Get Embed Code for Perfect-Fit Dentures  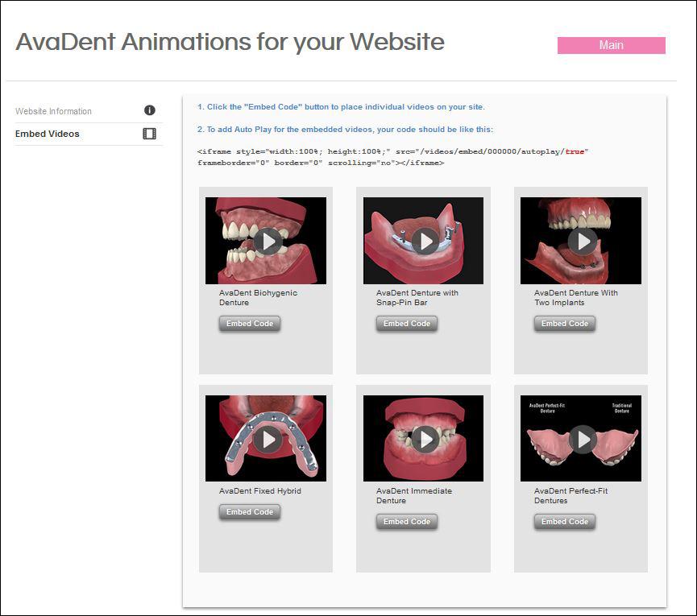click(565, 522)
